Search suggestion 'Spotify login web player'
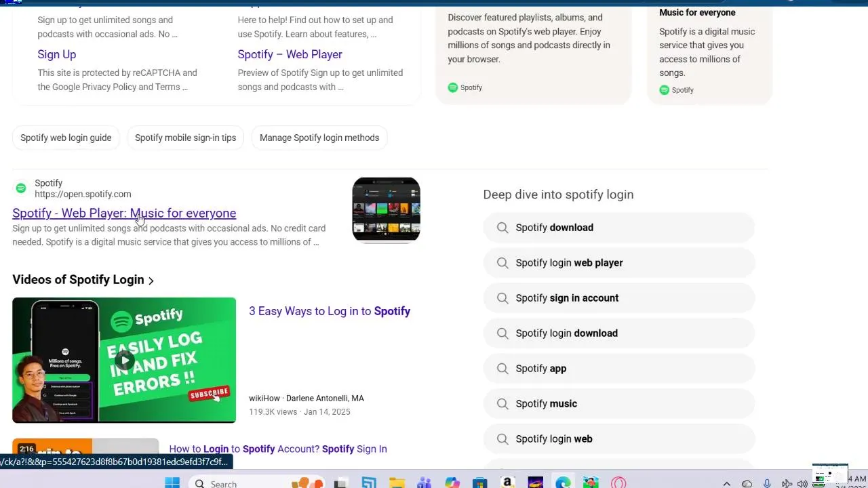This screenshot has height=488, width=868. (619, 263)
